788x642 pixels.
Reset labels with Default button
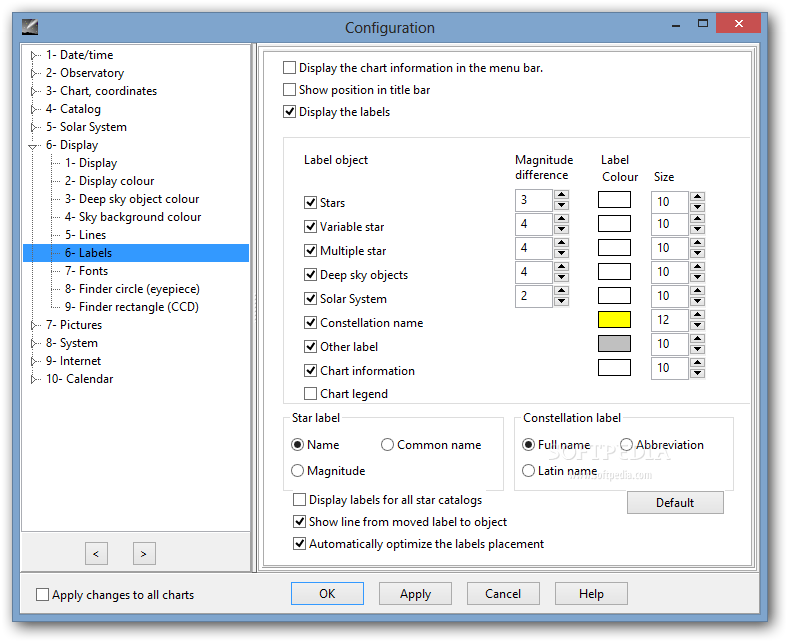click(675, 503)
